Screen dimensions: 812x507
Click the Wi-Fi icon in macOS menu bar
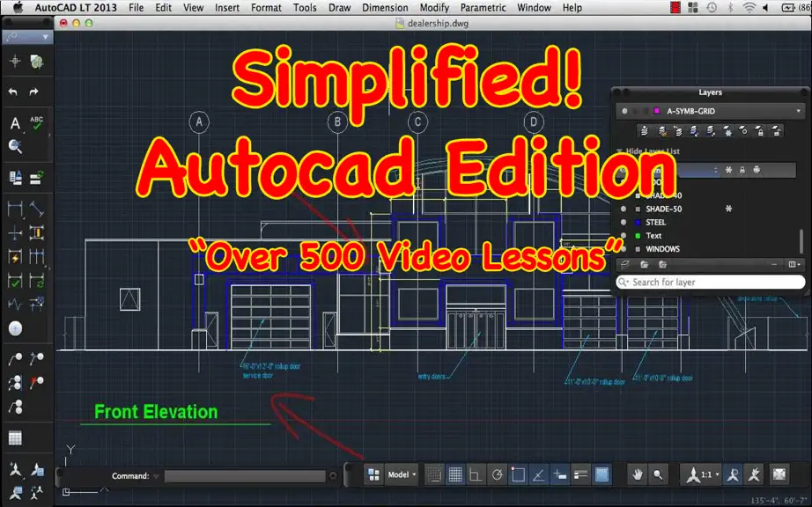click(x=749, y=8)
